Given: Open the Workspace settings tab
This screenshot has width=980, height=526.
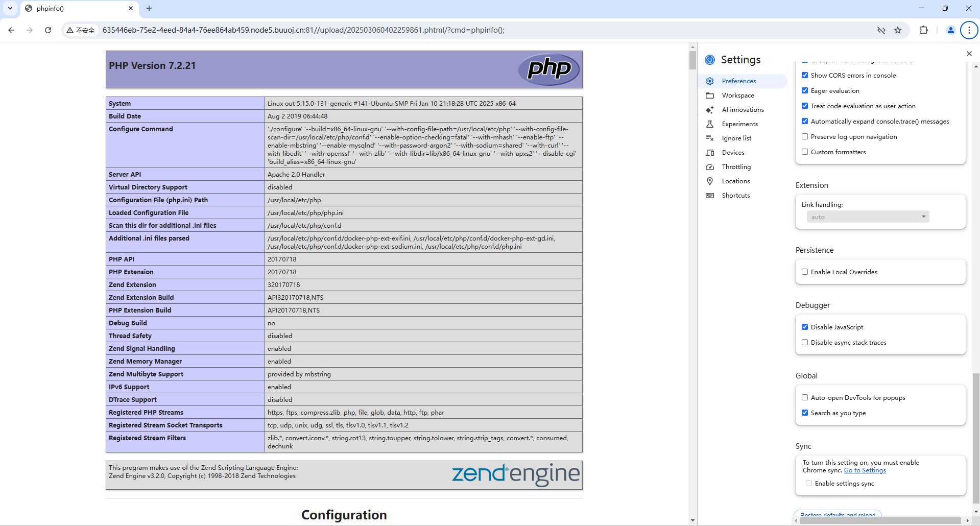Looking at the screenshot, I should 743,95.
